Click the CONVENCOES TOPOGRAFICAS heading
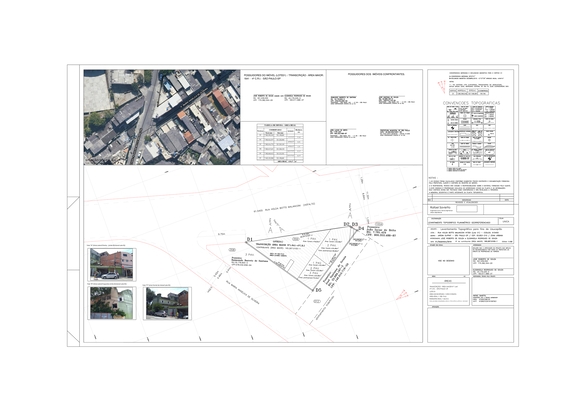 click(x=471, y=103)
